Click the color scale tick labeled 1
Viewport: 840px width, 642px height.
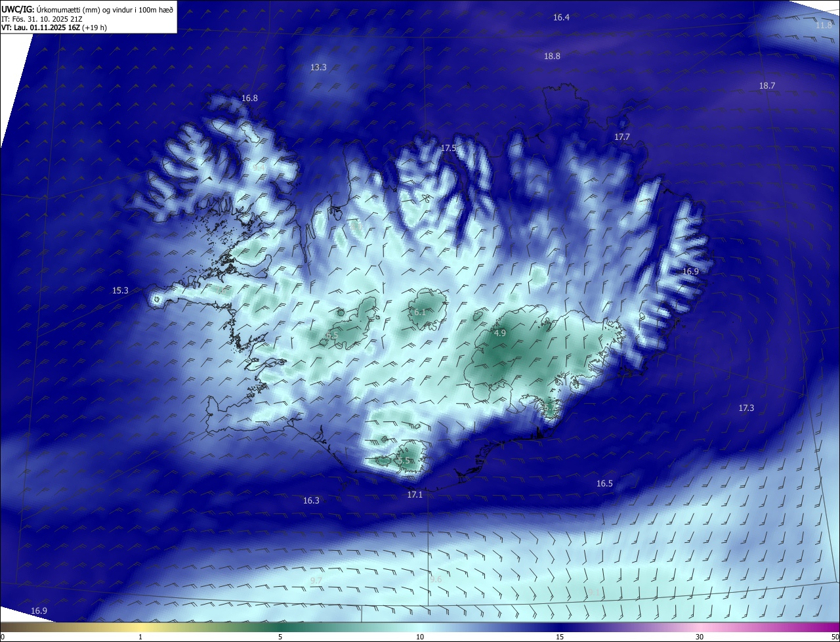[140, 637]
